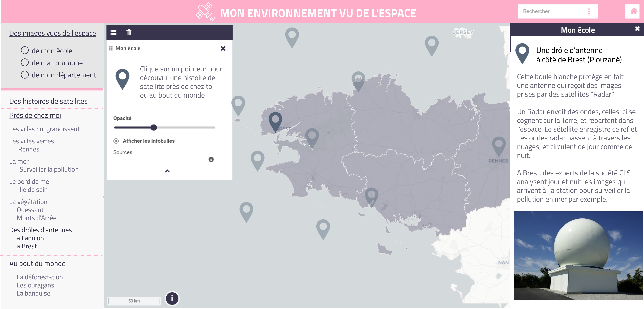Open the 'Au bout du monde' section
The height and width of the screenshot is (309, 644).
coord(37,263)
